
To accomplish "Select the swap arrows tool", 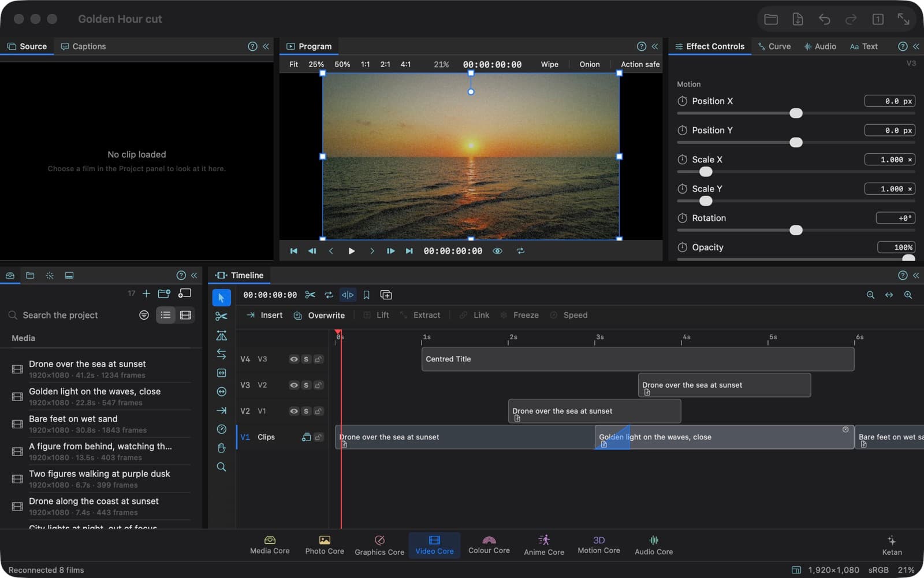I will (221, 354).
